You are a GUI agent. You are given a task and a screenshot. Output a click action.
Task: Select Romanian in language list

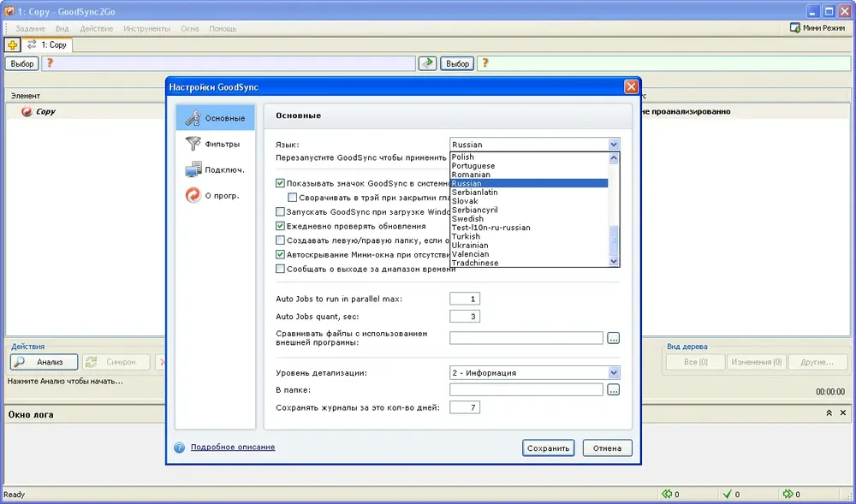(529, 175)
